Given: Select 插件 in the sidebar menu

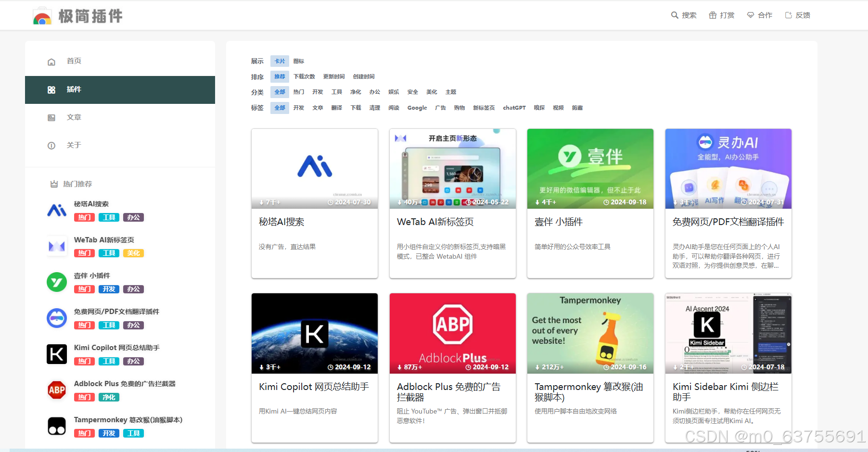Looking at the screenshot, I should 120,89.
